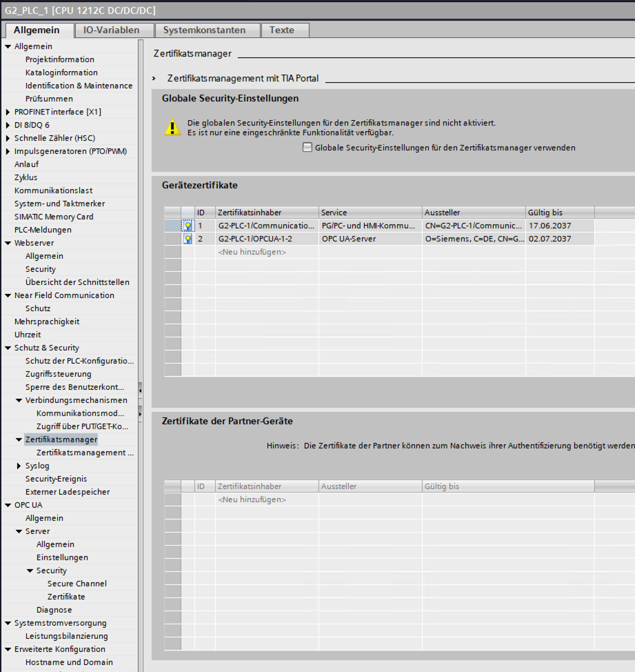Collapse Near Field Communication node
Screen dimensions: 635x672
tap(8, 295)
